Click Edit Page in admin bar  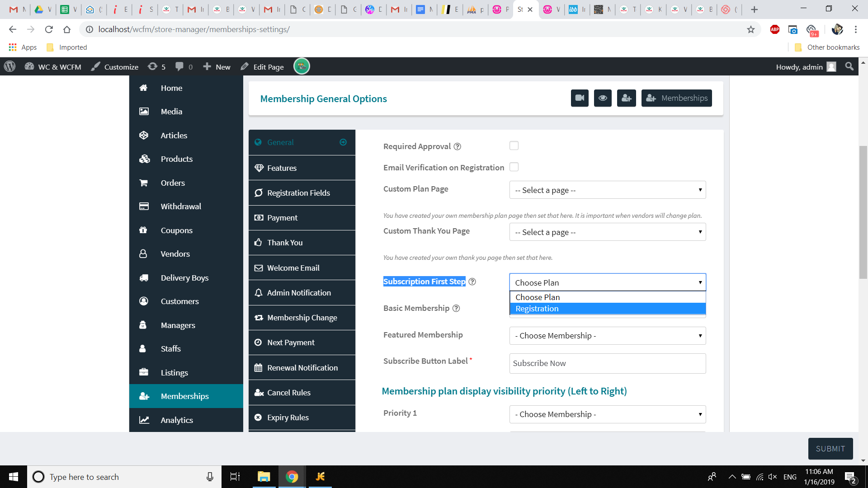(x=262, y=66)
